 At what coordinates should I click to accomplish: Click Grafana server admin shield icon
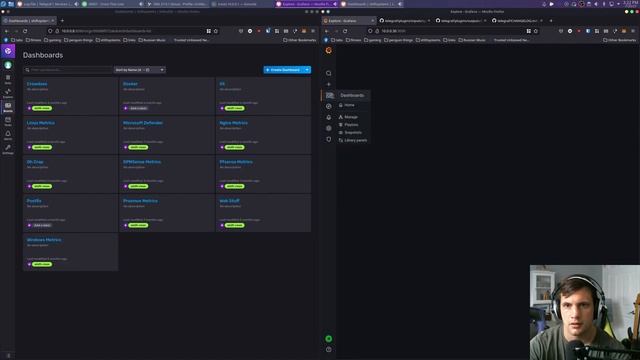329,139
